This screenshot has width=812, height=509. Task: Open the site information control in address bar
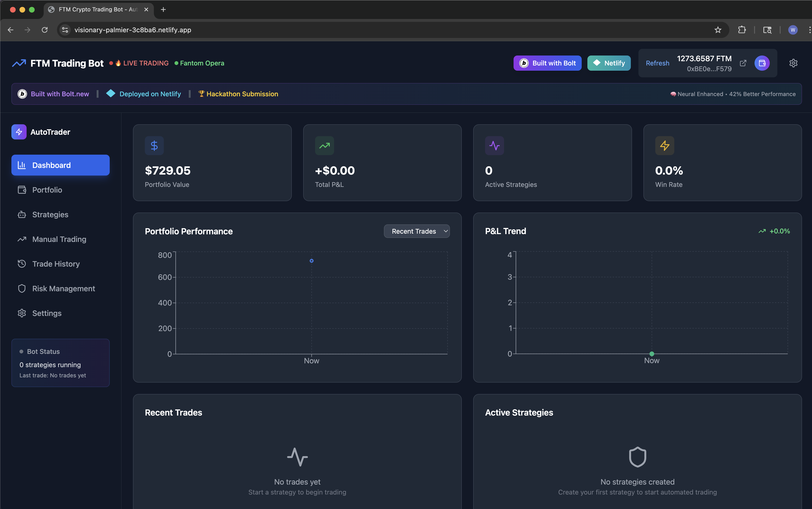65,30
